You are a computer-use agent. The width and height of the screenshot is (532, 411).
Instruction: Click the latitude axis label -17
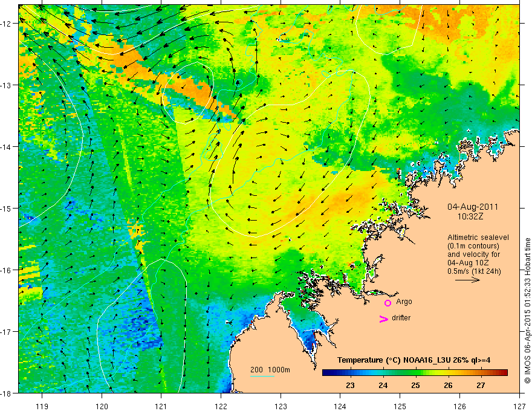point(6,332)
